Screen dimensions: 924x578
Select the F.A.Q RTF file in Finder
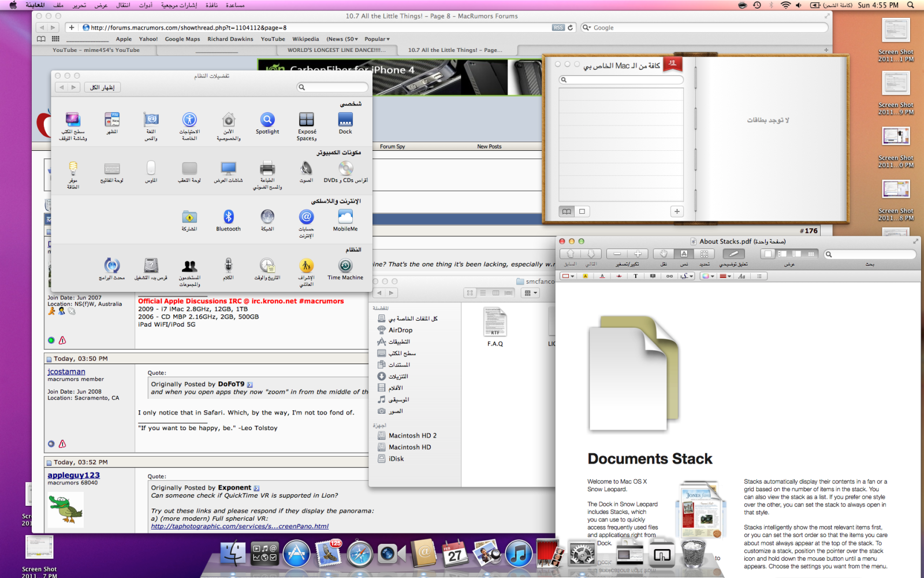pos(495,327)
